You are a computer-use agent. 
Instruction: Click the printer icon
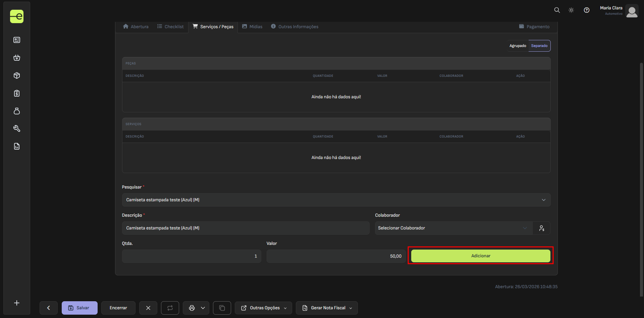(192, 308)
